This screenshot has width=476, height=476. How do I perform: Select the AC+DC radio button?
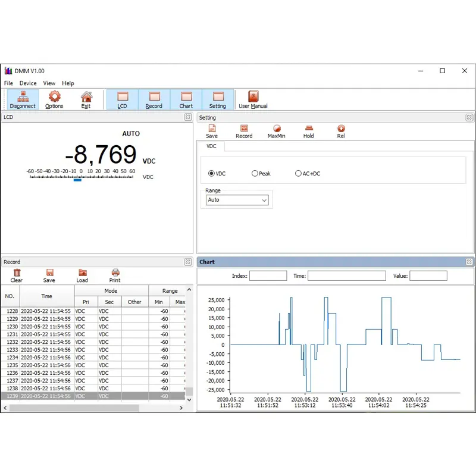point(298,174)
